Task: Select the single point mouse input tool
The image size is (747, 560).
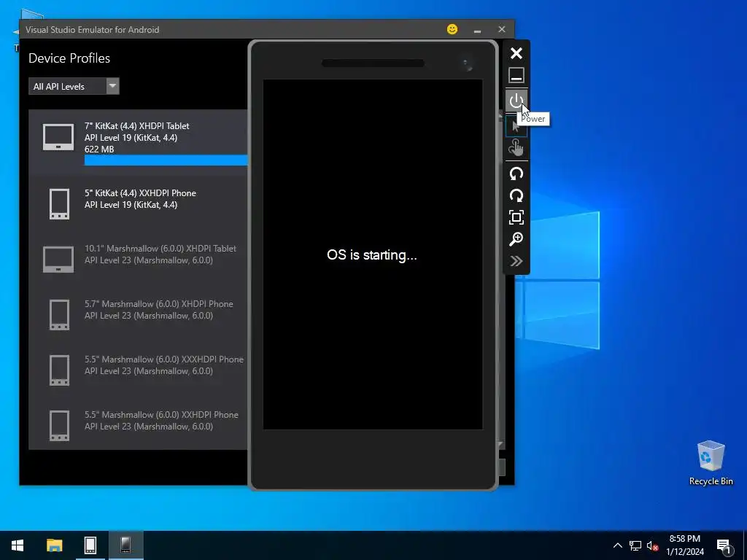Action: [516, 126]
